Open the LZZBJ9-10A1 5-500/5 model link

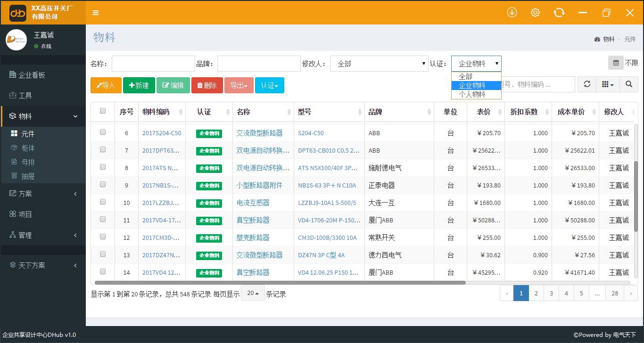click(x=327, y=203)
